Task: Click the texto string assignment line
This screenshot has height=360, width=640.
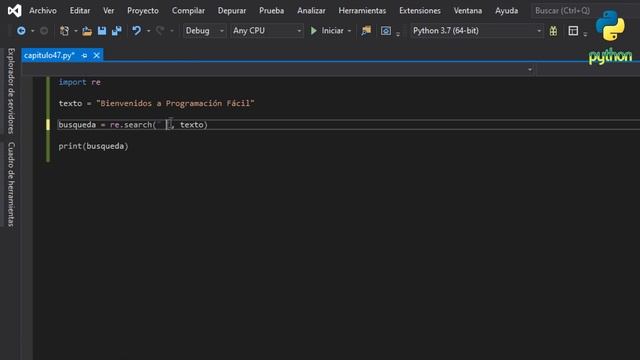Action: click(x=156, y=103)
